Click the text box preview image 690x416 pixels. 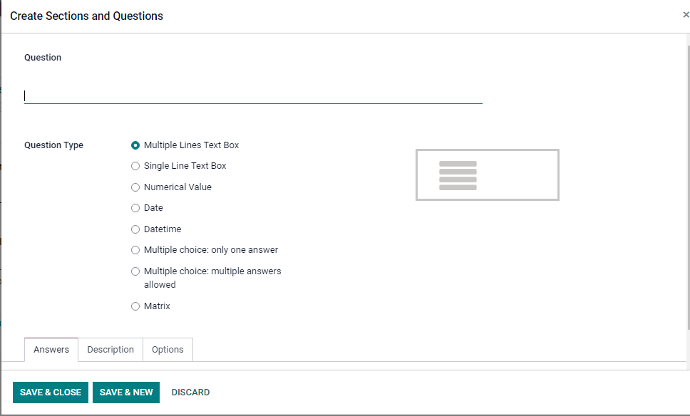pos(487,175)
